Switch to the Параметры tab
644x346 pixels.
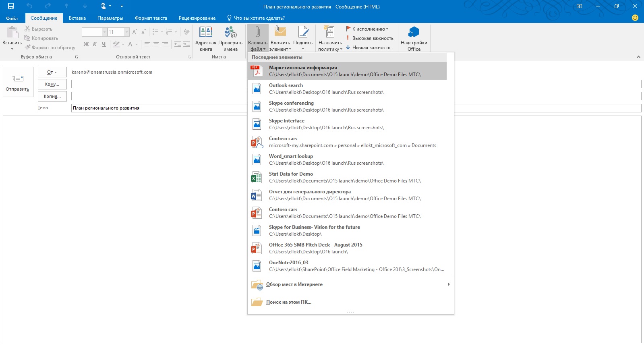[x=110, y=18]
